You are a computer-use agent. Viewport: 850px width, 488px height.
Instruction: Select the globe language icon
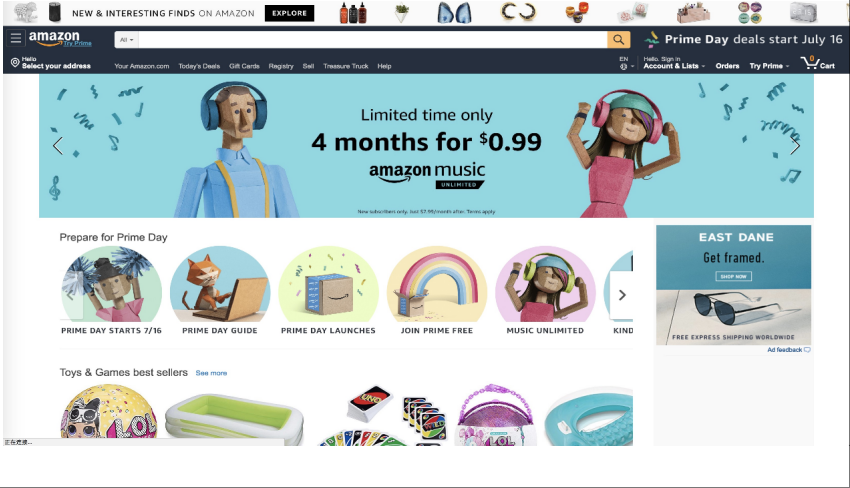coord(623,66)
